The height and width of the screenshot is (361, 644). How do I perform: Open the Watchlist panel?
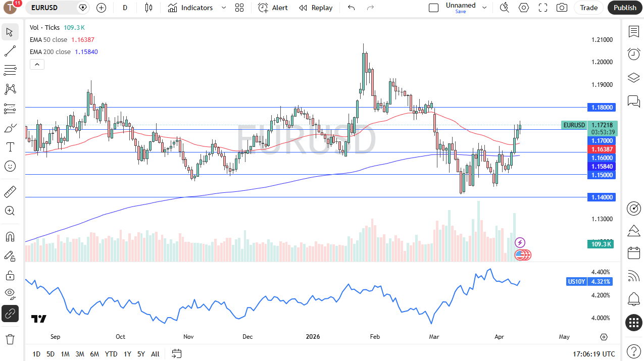633,32
